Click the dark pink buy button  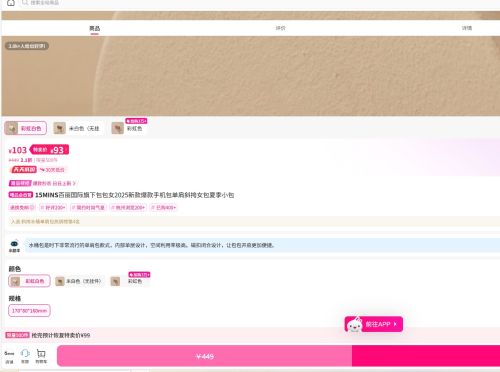click(426, 356)
